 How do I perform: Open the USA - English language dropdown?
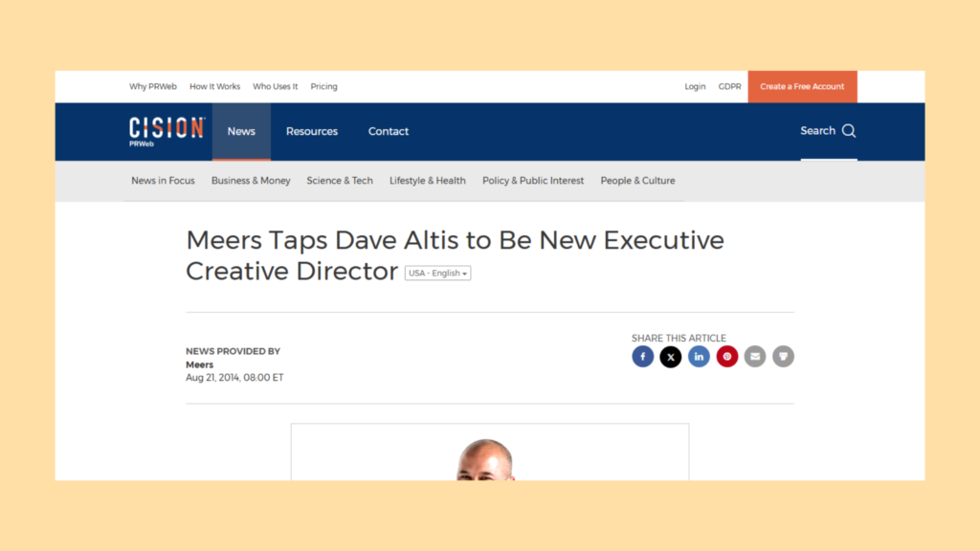(x=437, y=273)
